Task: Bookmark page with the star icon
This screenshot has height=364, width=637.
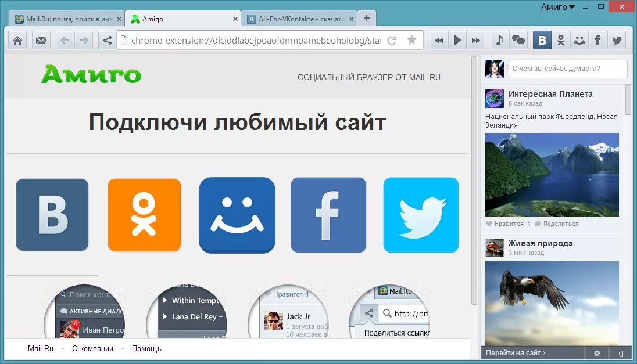Action: pos(412,40)
